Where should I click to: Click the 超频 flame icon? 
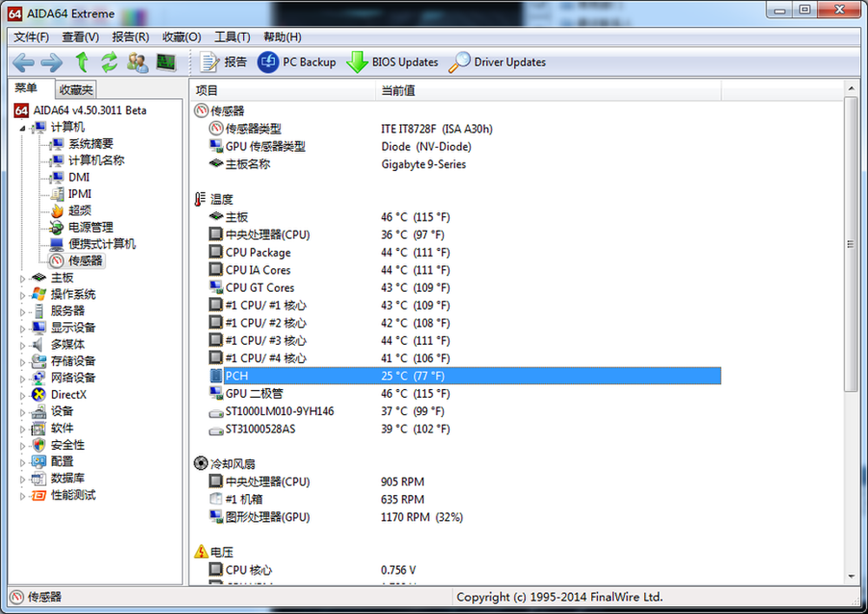click(57, 210)
